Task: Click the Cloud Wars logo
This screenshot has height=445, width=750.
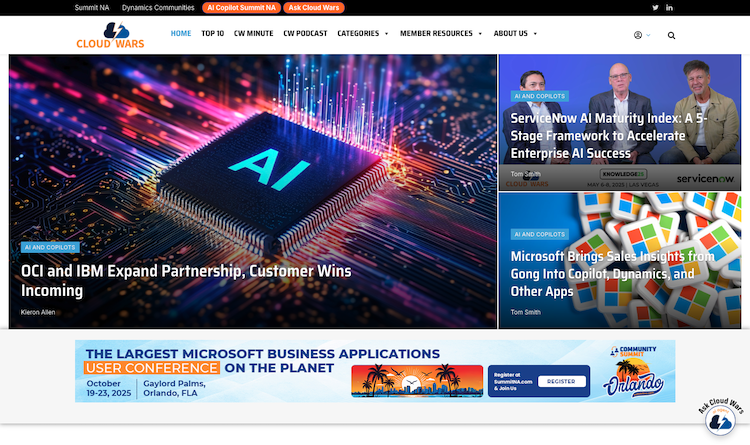Action: click(110, 35)
